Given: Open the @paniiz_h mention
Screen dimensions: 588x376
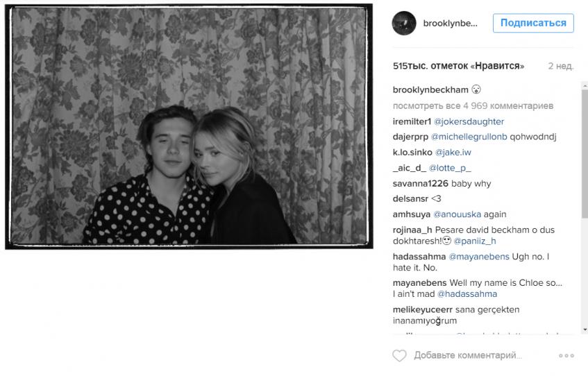Looking at the screenshot, I should click(475, 241).
